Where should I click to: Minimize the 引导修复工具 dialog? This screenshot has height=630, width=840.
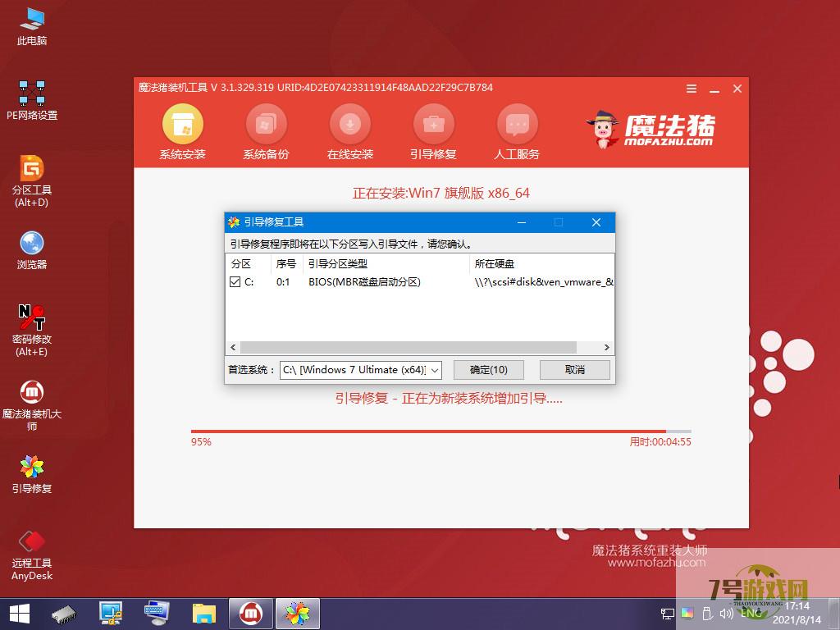tap(522, 222)
